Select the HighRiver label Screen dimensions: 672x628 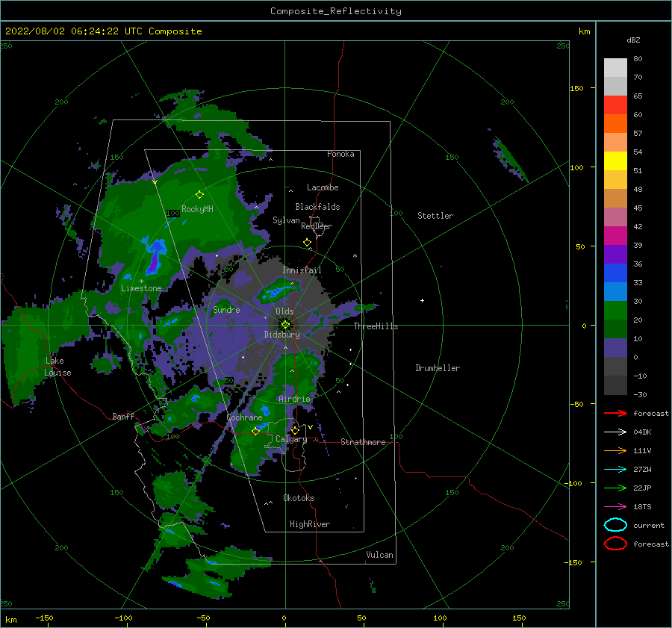309,524
